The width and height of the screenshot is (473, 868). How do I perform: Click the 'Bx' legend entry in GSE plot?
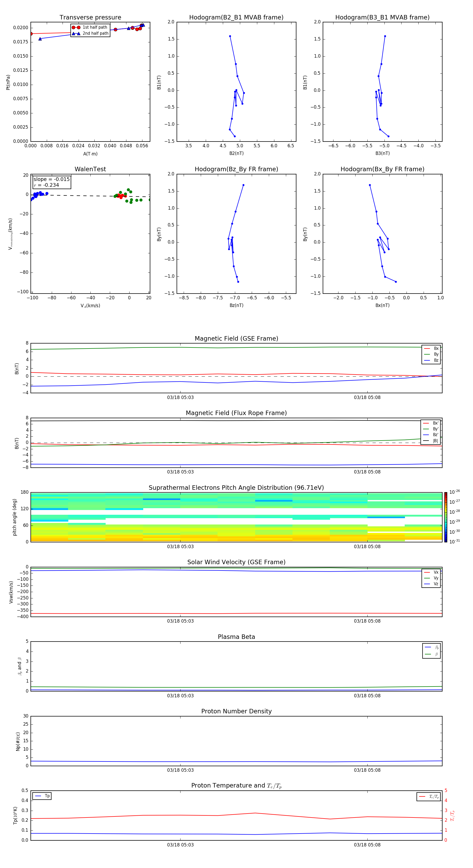(x=431, y=349)
